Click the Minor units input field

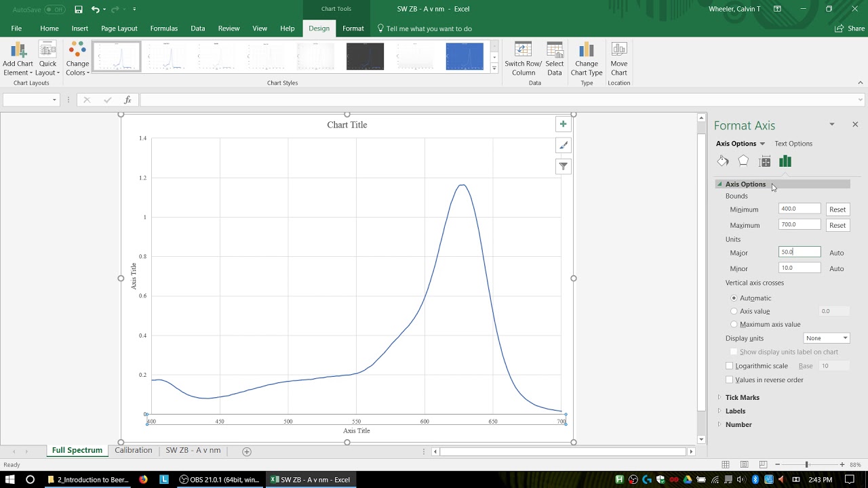pyautogui.click(x=800, y=268)
